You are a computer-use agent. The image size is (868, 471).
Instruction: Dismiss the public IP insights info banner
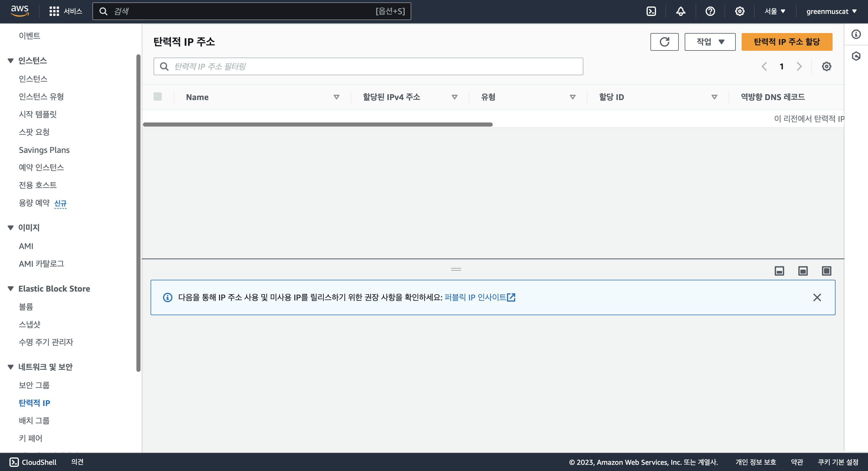pos(817,297)
